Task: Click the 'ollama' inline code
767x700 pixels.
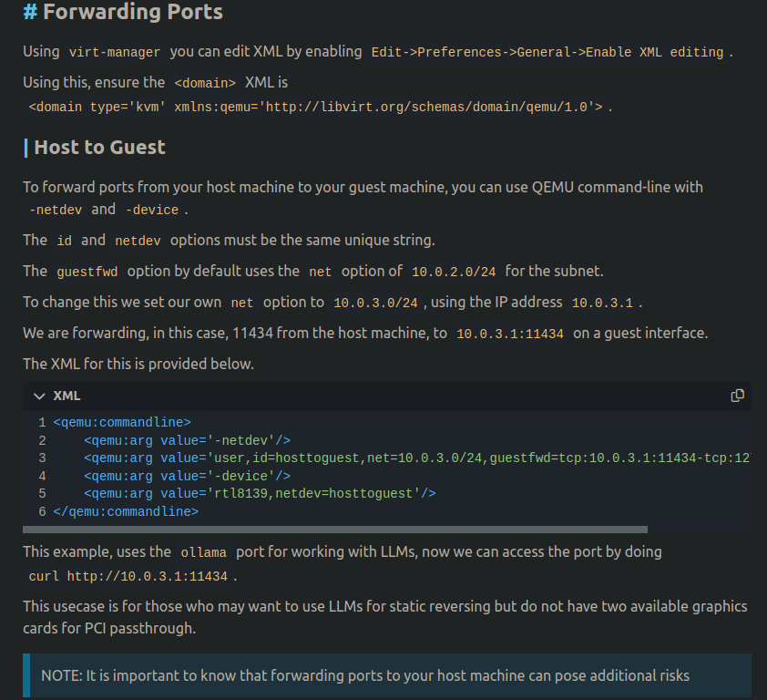Action: [203, 552]
